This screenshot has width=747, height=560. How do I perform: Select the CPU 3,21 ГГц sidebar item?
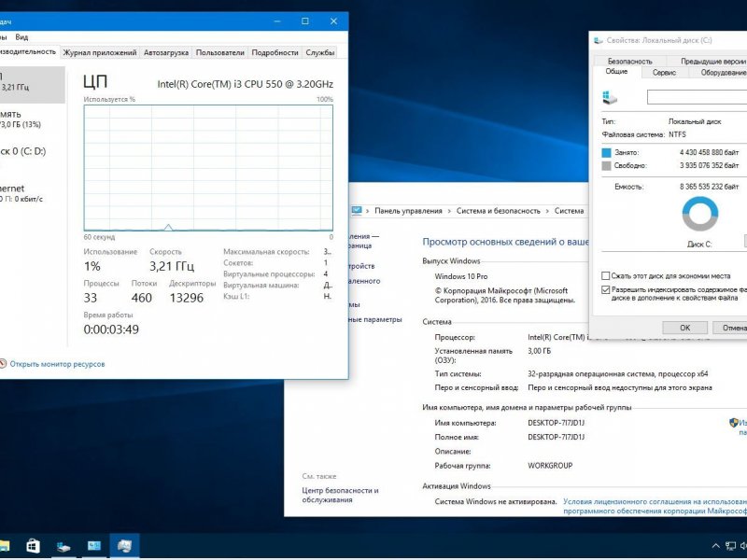pyautogui.click(x=32, y=85)
